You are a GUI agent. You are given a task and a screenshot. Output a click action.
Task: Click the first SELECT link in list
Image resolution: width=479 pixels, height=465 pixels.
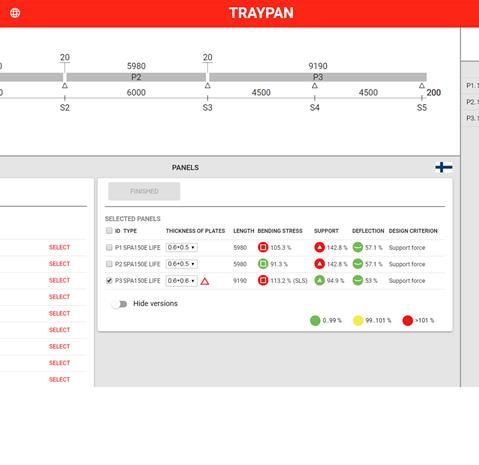tap(59, 247)
